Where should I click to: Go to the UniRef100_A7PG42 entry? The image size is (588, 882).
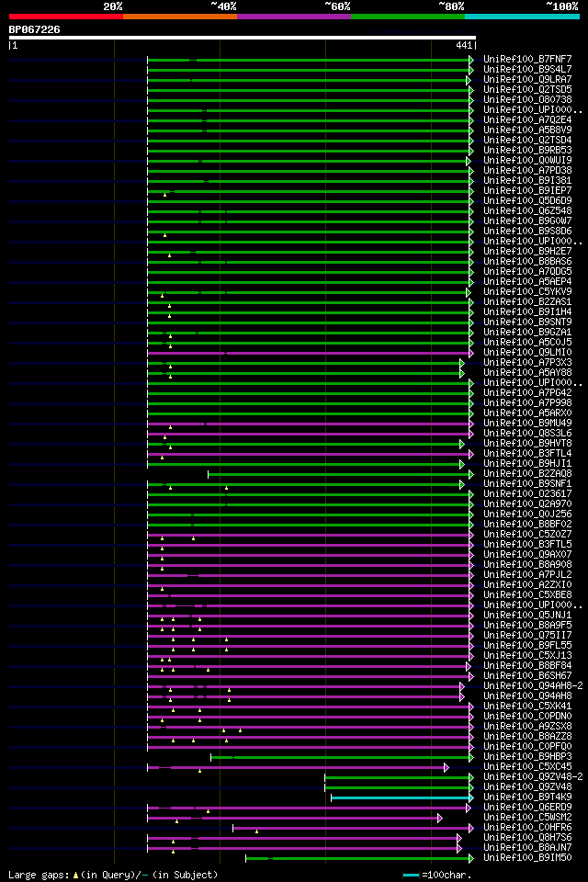click(x=527, y=393)
